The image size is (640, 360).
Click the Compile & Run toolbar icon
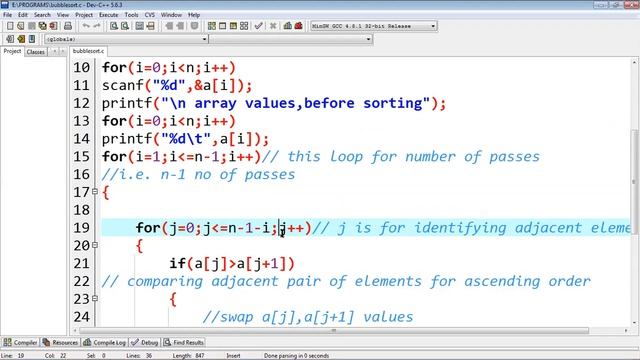pos(233,26)
